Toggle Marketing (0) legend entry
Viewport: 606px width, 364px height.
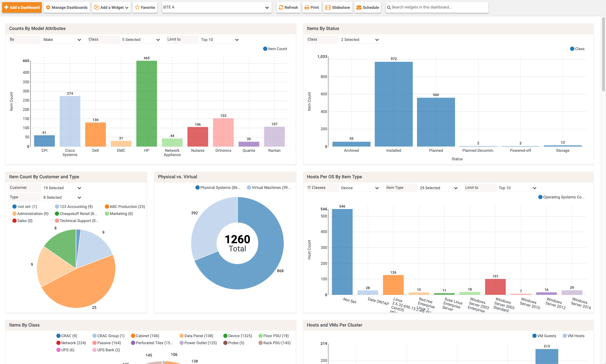pyautogui.click(x=119, y=214)
